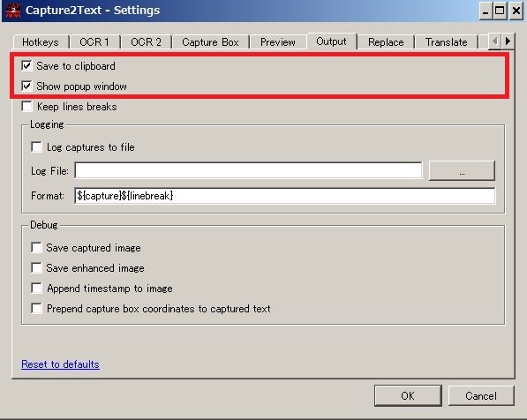The height and width of the screenshot is (420, 527).
Task: Go to the Preview tab
Action: [278, 42]
